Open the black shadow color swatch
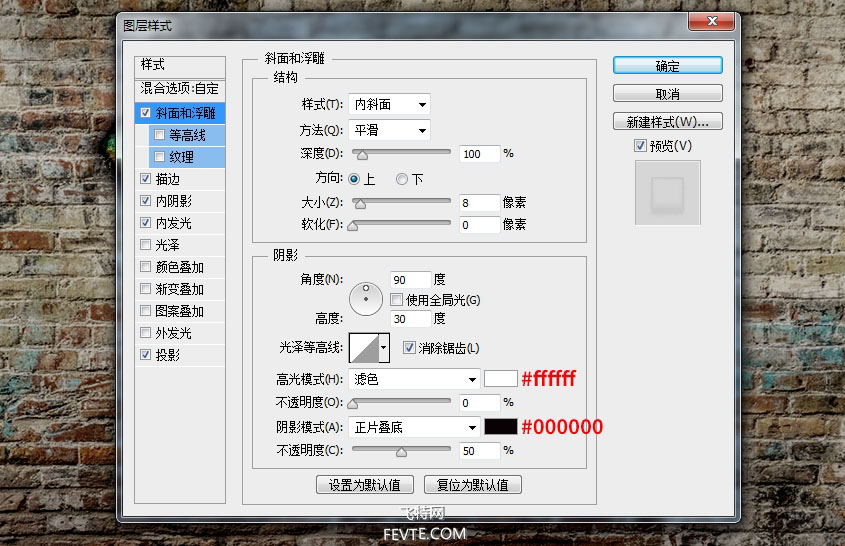The height and width of the screenshot is (546, 845). (x=501, y=427)
